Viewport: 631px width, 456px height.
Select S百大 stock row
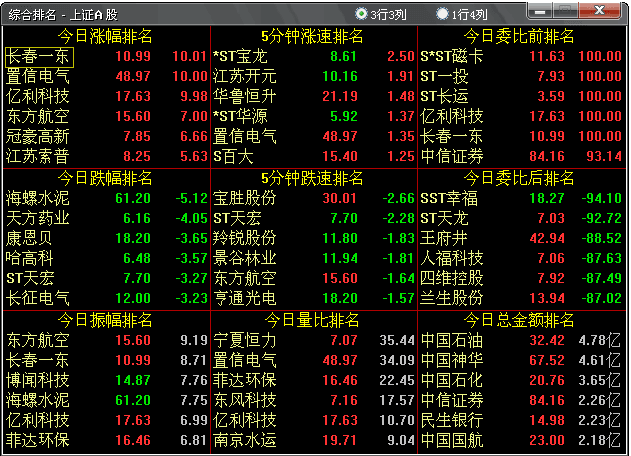tap(313, 156)
